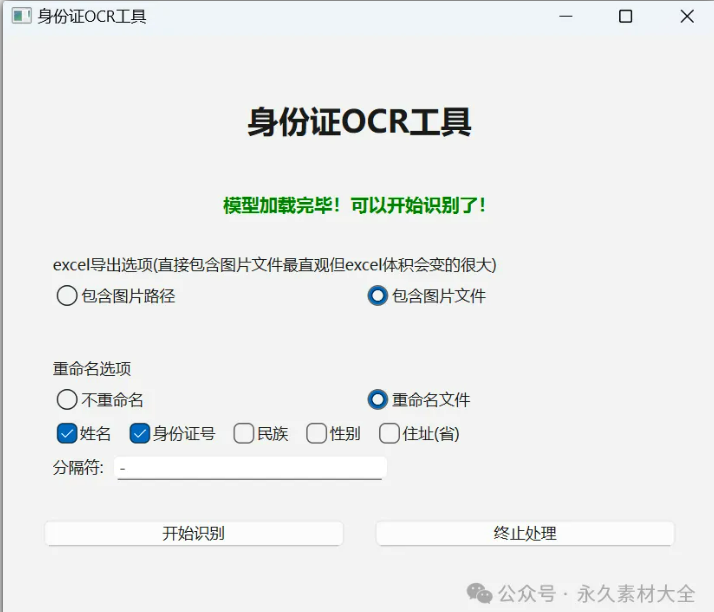Disable the 身份证号 checkbox
The height and width of the screenshot is (612, 714).
click(x=140, y=434)
